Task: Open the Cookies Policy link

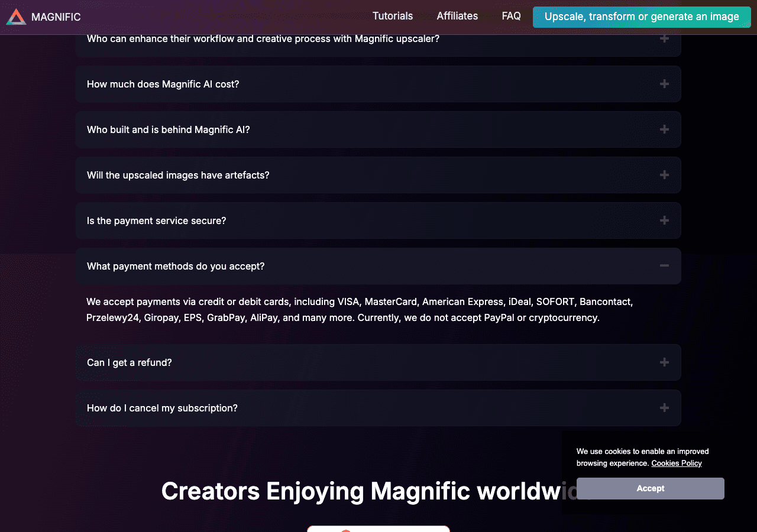Action: (x=677, y=463)
